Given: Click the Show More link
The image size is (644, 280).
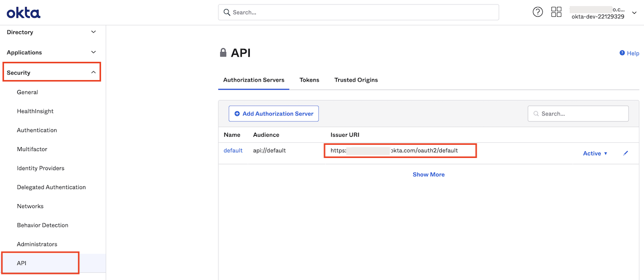Looking at the screenshot, I should tap(428, 175).
